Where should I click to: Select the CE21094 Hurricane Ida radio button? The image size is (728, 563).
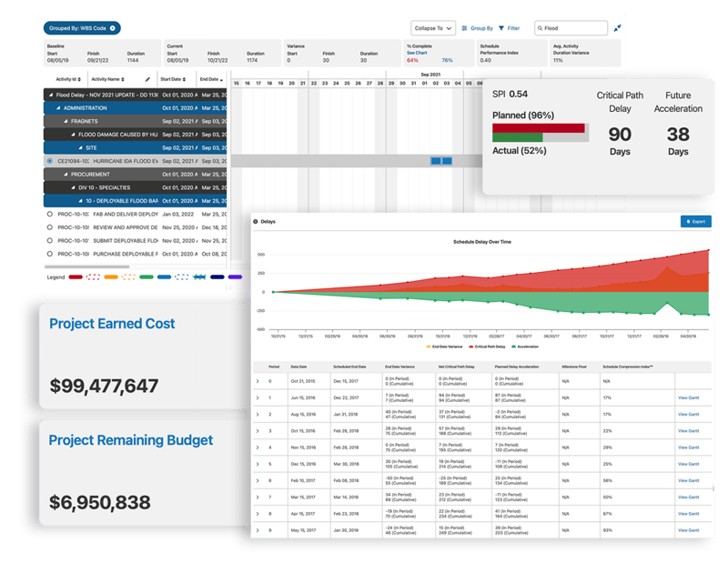pos(49,161)
